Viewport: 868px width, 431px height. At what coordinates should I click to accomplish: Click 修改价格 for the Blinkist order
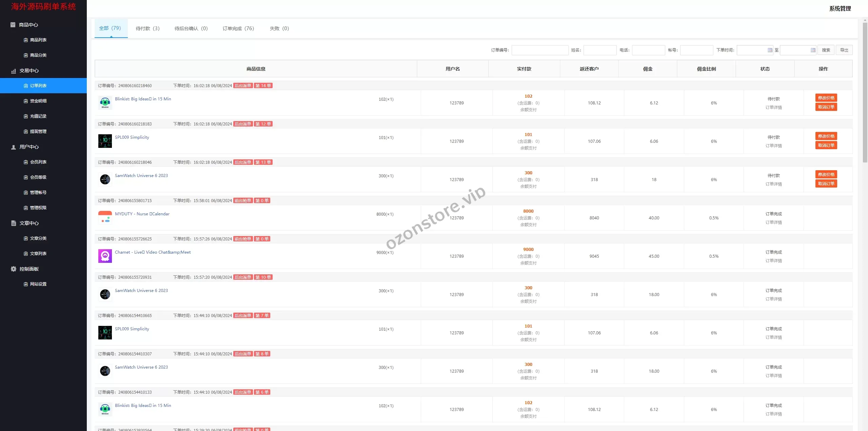pyautogui.click(x=826, y=98)
